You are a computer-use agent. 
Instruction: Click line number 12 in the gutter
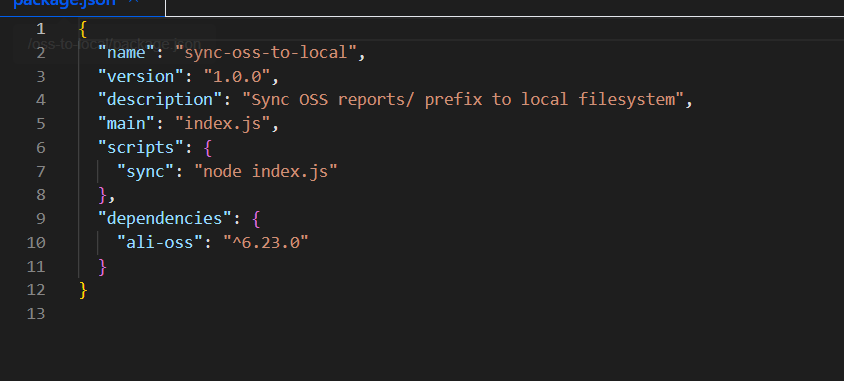click(36, 290)
